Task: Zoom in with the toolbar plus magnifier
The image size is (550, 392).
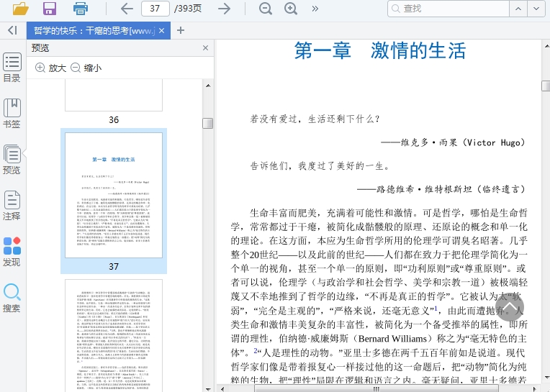Action: [x=291, y=9]
